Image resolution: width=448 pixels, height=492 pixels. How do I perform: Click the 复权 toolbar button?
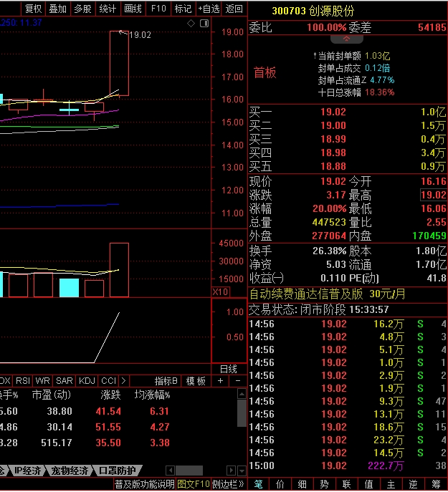pyautogui.click(x=33, y=9)
